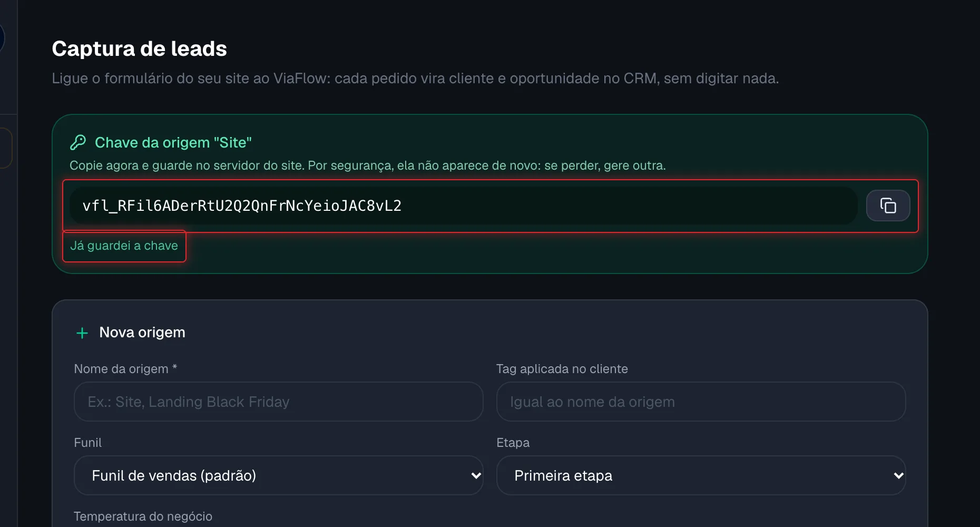
Task: Click the Etapa field label
Action: (513, 443)
